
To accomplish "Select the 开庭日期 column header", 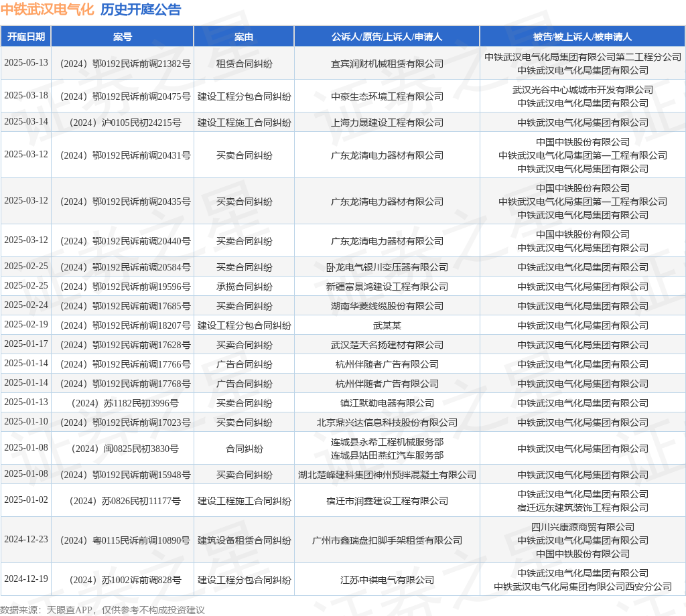I will tap(26, 37).
